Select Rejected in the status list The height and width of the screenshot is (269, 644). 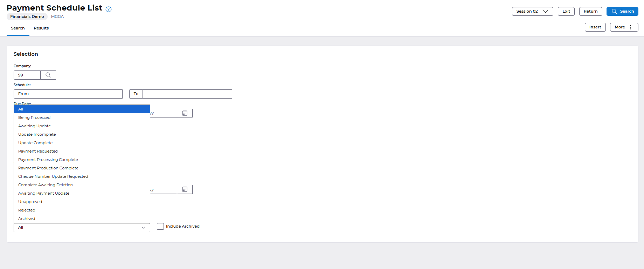27,210
